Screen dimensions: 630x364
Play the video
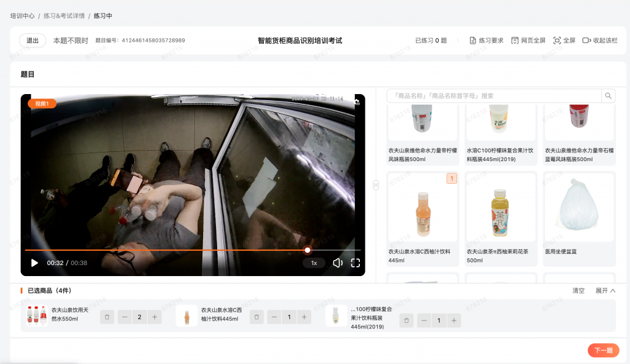34,263
